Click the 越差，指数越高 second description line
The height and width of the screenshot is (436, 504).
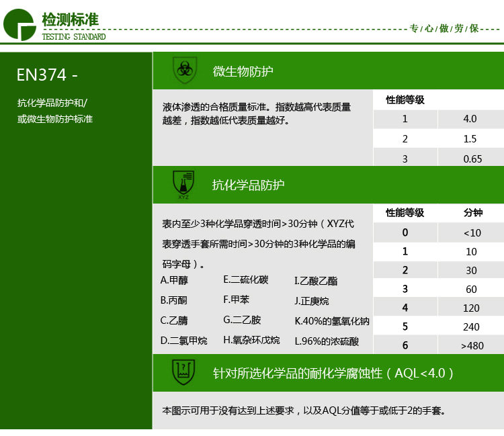click(x=225, y=120)
